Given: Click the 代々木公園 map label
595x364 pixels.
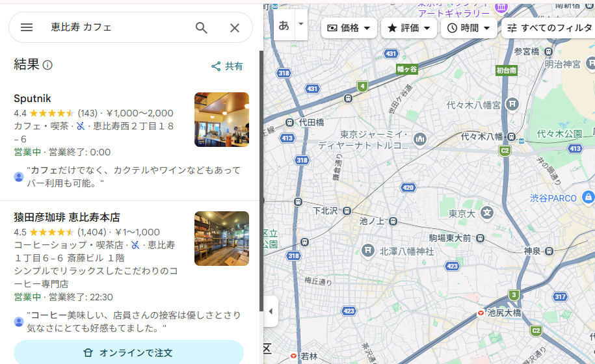Looking at the screenshot, I should (559, 133).
